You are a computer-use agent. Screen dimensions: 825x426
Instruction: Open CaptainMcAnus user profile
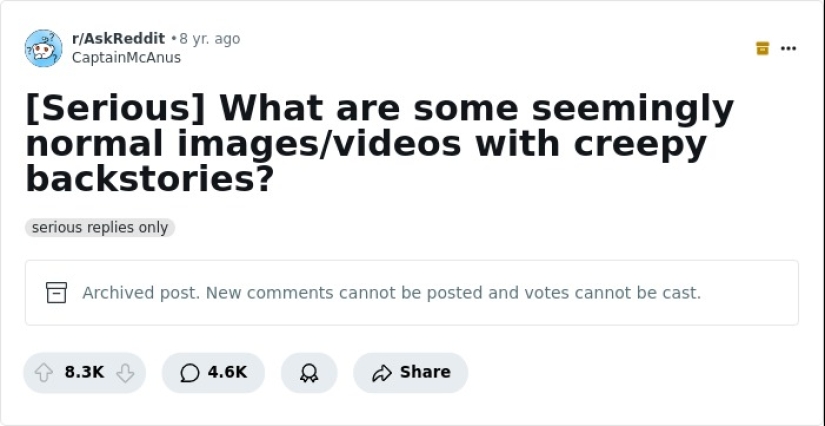[126, 58]
